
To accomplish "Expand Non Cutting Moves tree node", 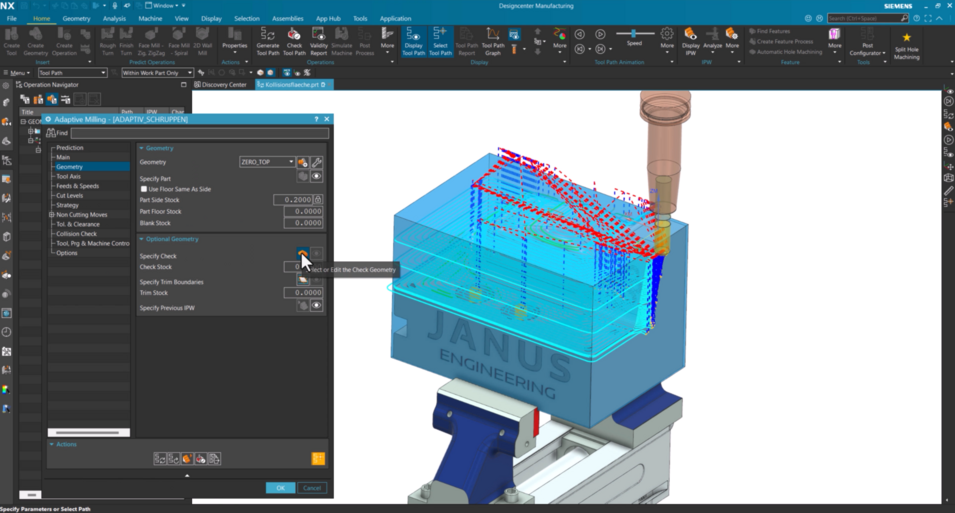I will tap(52, 214).
